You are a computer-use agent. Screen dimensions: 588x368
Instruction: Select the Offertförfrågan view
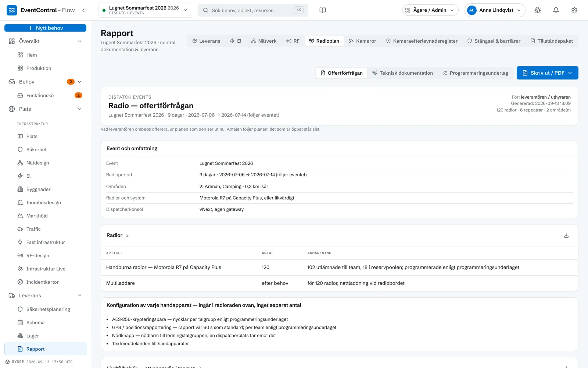341,73
